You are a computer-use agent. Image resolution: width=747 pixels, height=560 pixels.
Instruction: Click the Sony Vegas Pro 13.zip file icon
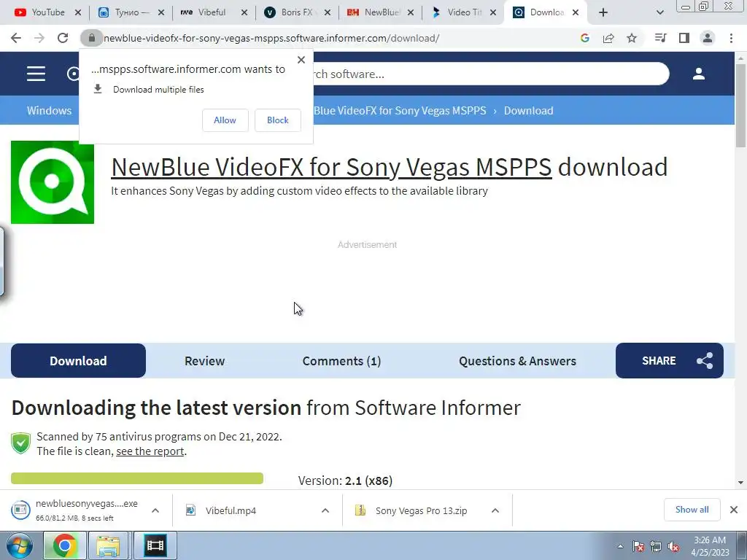[360, 510]
